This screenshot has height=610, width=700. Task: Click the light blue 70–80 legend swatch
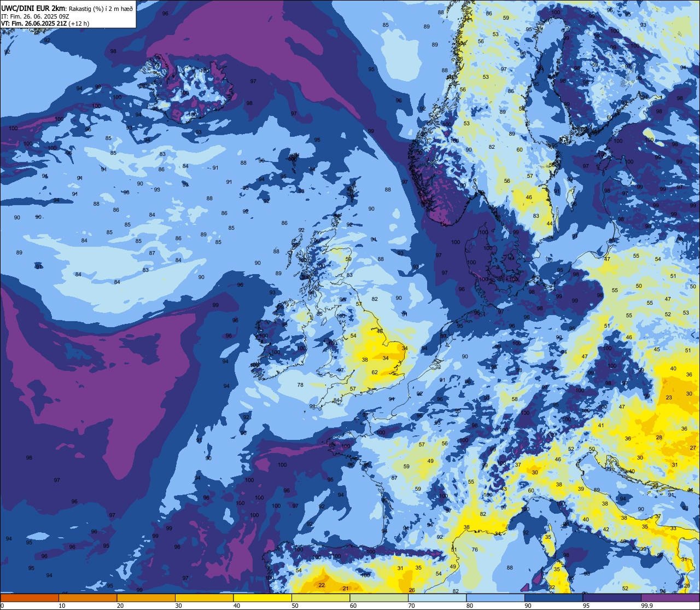(437, 598)
